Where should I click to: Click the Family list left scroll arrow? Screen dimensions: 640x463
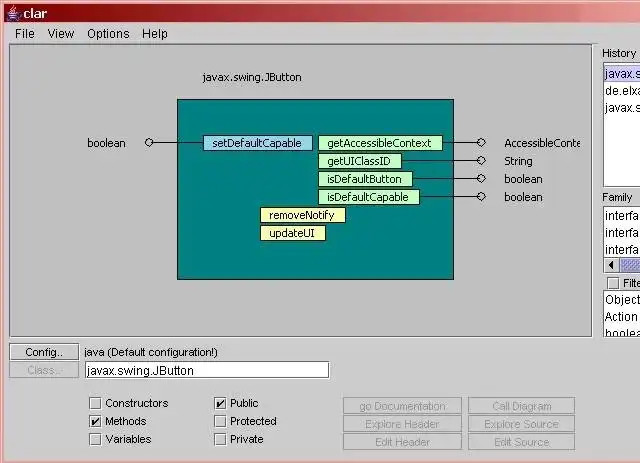pos(611,265)
